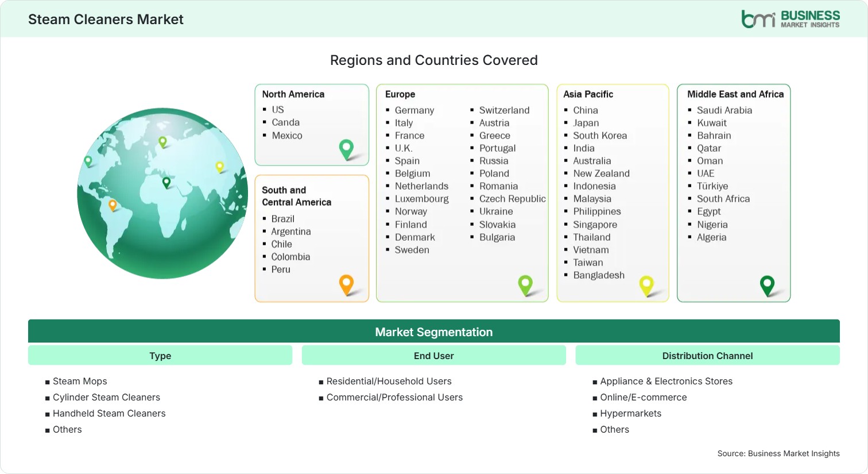Screen dimensions: 868x474
Task: Click Others under Type
Action: [67, 429]
